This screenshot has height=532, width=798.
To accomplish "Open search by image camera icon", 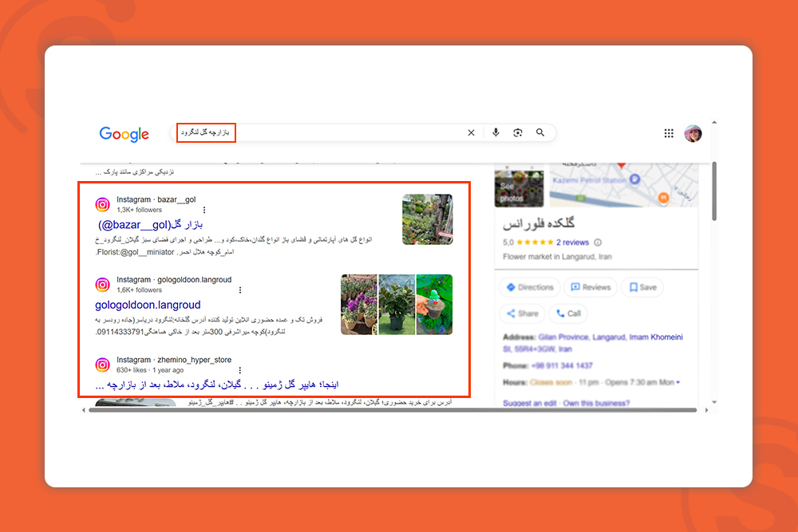I will coord(518,132).
